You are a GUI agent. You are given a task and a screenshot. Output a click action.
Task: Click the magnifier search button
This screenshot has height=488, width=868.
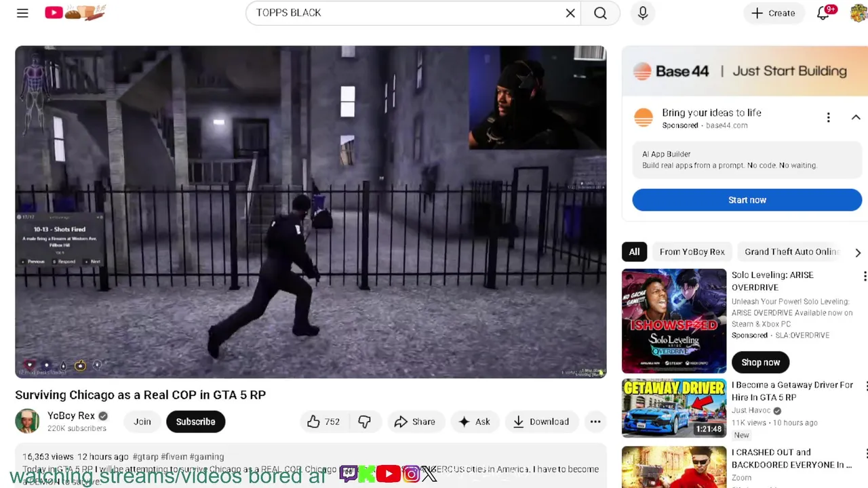pyautogui.click(x=600, y=13)
